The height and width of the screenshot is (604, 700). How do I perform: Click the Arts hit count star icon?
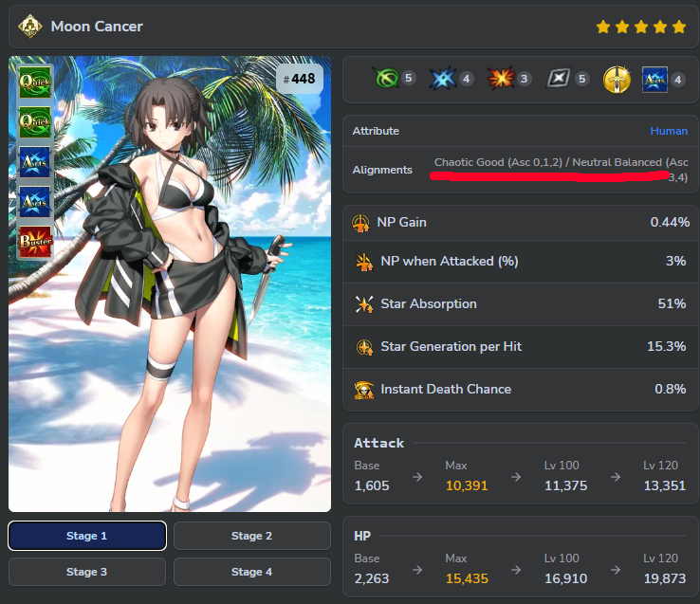click(x=443, y=79)
